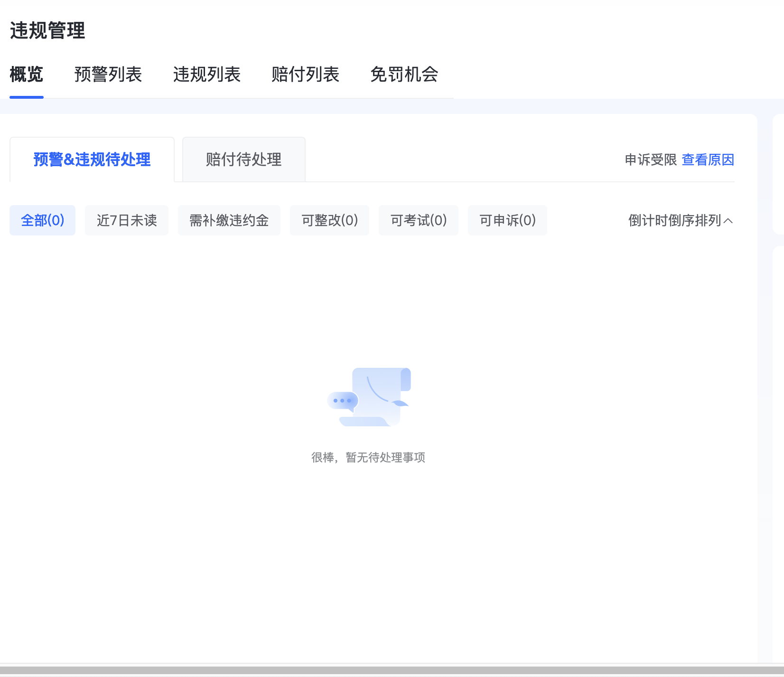Click the empty-state scroll document illustration
The width and height of the screenshot is (784, 677).
380,395
